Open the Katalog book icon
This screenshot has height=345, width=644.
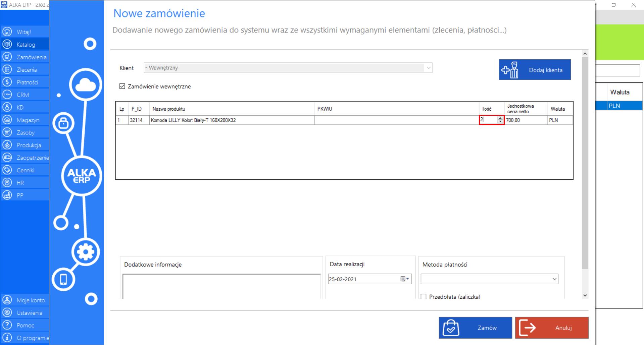(x=7, y=44)
